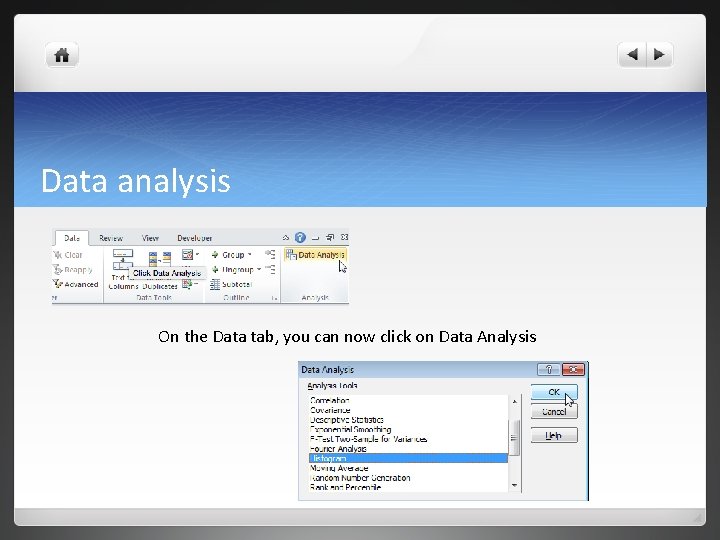The height and width of the screenshot is (540, 720).
Task: Click the Cancel button in the dialog
Action: coord(554,412)
